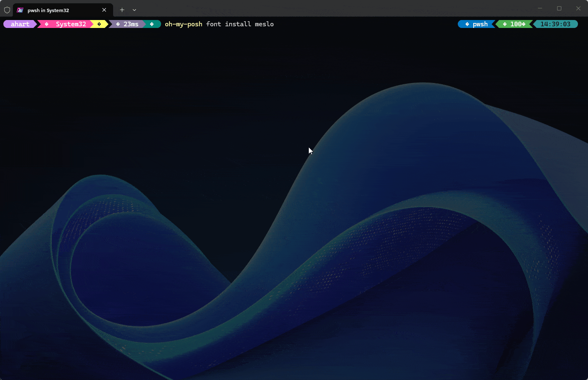Screen dimensions: 588x380
Task: Maximize the Windows Terminal window
Action: pyautogui.click(x=559, y=8)
